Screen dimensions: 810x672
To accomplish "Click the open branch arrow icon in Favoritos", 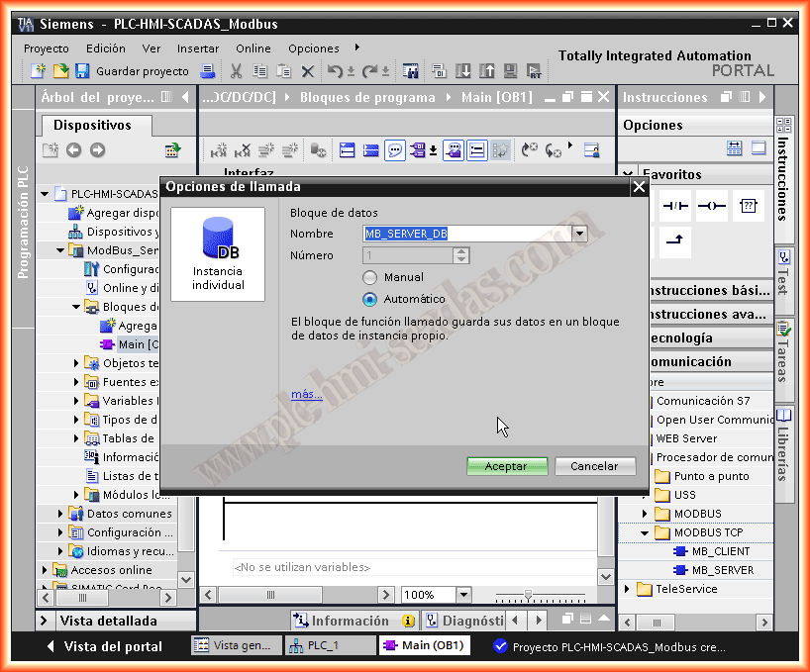I will click(674, 240).
